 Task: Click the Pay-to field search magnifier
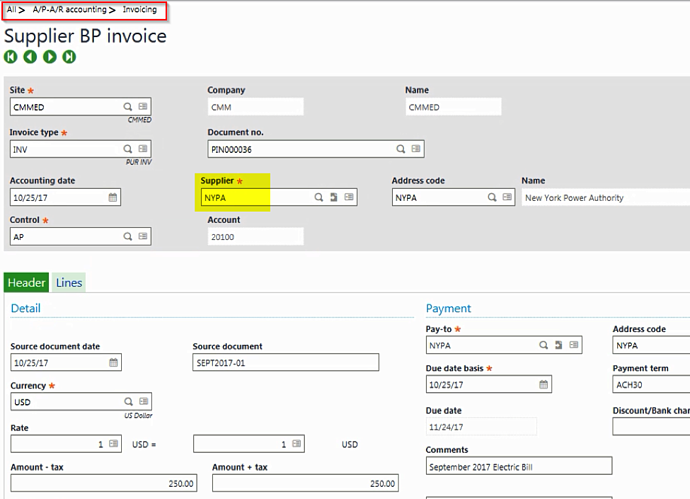(x=543, y=345)
